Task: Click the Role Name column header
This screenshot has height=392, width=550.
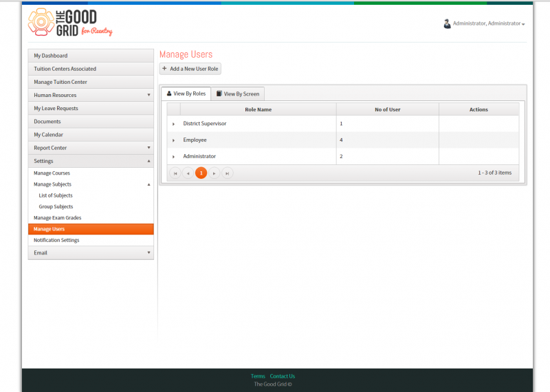Action: tap(258, 109)
